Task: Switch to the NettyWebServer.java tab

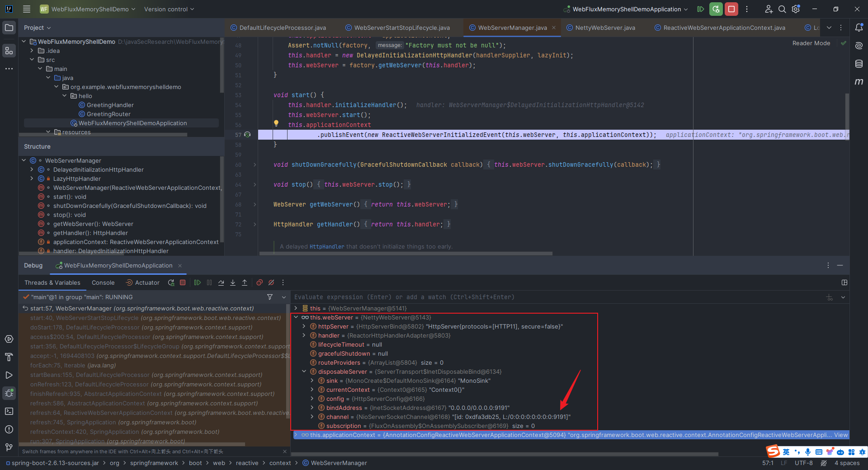Action: pos(601,28)
